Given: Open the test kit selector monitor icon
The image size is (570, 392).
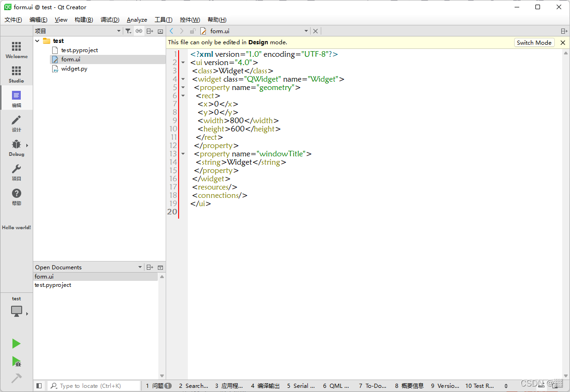Looking at the screenshot, I should tap(17, 311).
